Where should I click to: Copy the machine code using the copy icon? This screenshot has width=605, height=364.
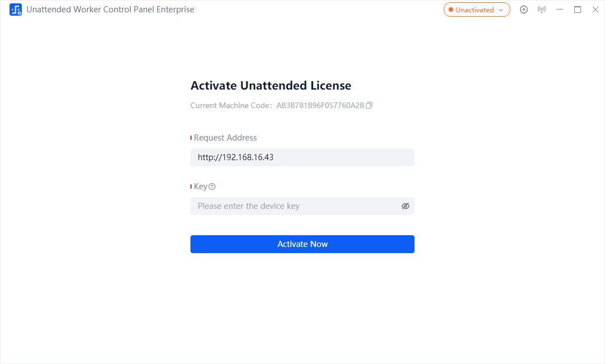[370, 105]
